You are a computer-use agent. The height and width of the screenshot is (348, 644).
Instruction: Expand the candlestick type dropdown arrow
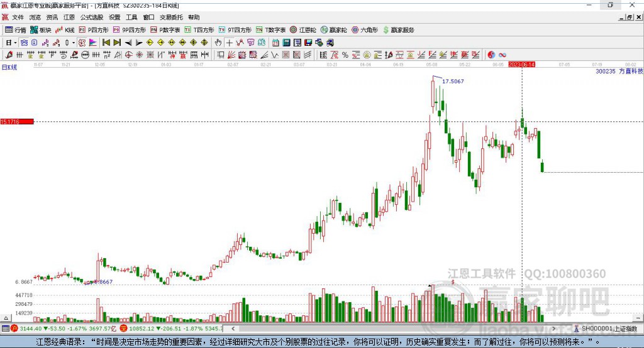pyautogui.click(x=74, y=43)
